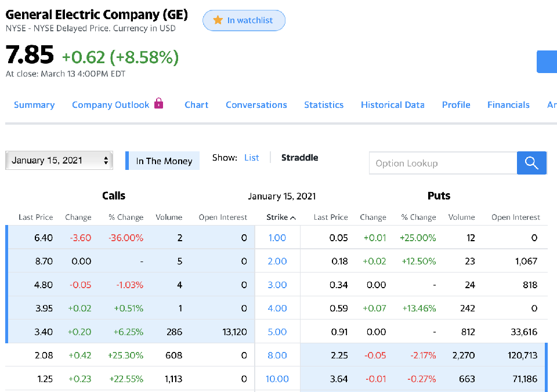Image resolution: width=557 pixels, height=392 pixels.
Task: Select the Straddle view option
Action: 299,158
